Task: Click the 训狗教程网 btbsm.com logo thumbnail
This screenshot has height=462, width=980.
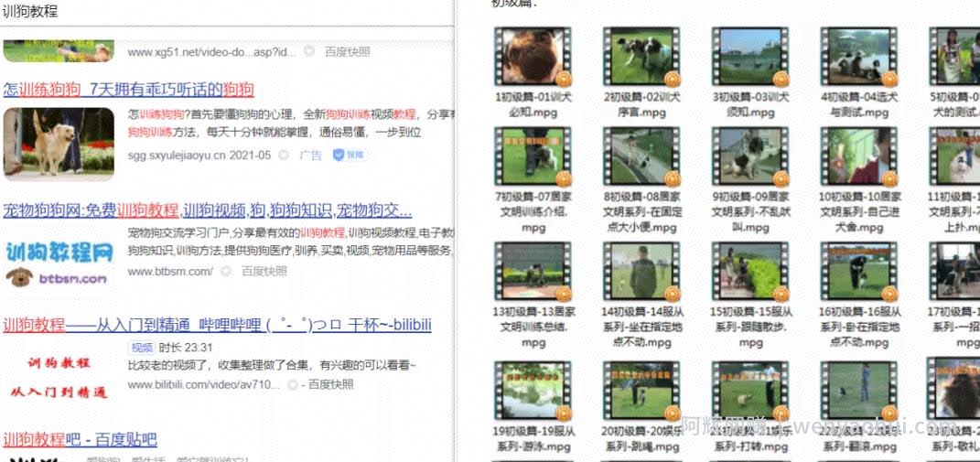Action: 59,263
